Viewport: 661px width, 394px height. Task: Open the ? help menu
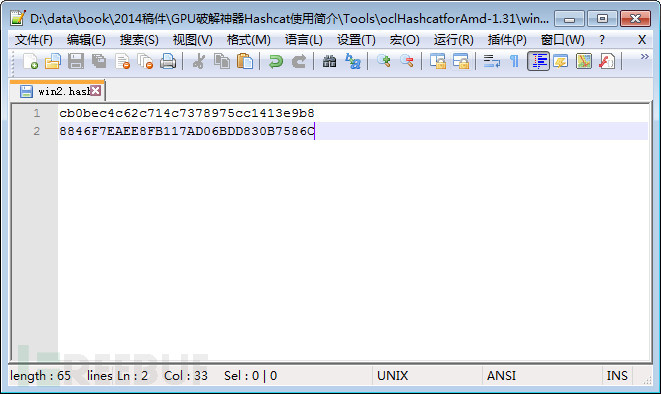point(602,40)
